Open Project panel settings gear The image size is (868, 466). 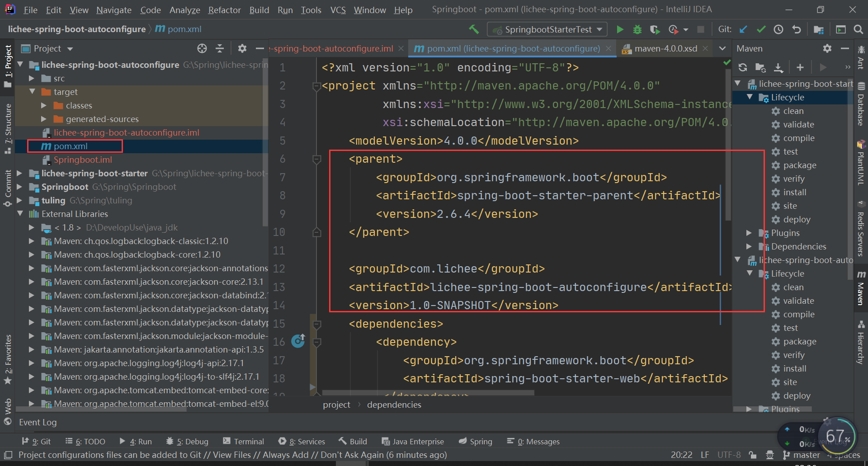[242, 48]
